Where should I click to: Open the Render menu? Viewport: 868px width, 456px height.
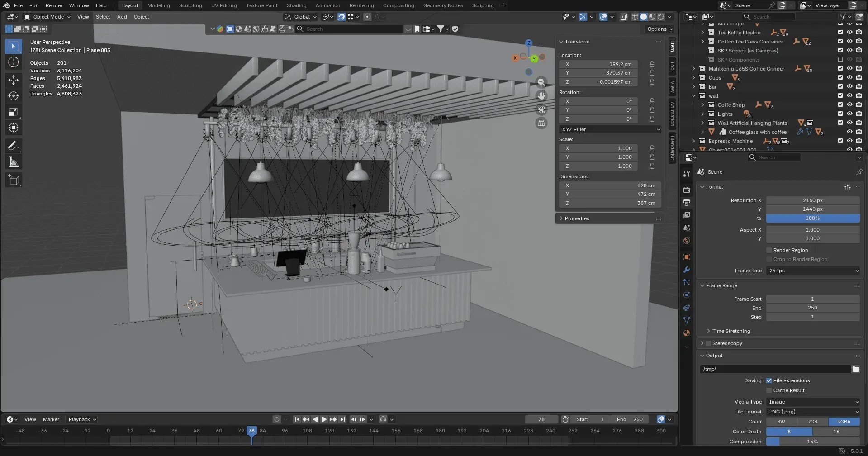[54, 5]
